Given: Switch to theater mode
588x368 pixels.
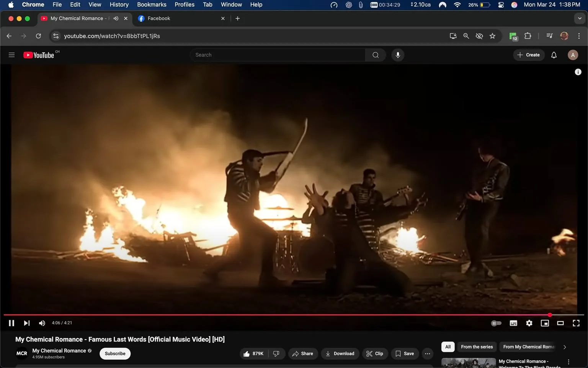Looking at the screenshot, I should click(x=560, y=323).
